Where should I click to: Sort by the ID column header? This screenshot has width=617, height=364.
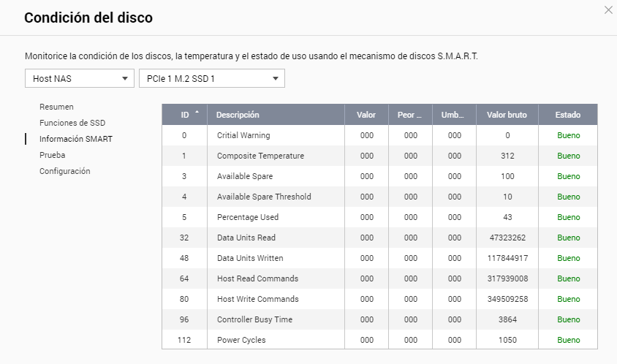[185, 115]
